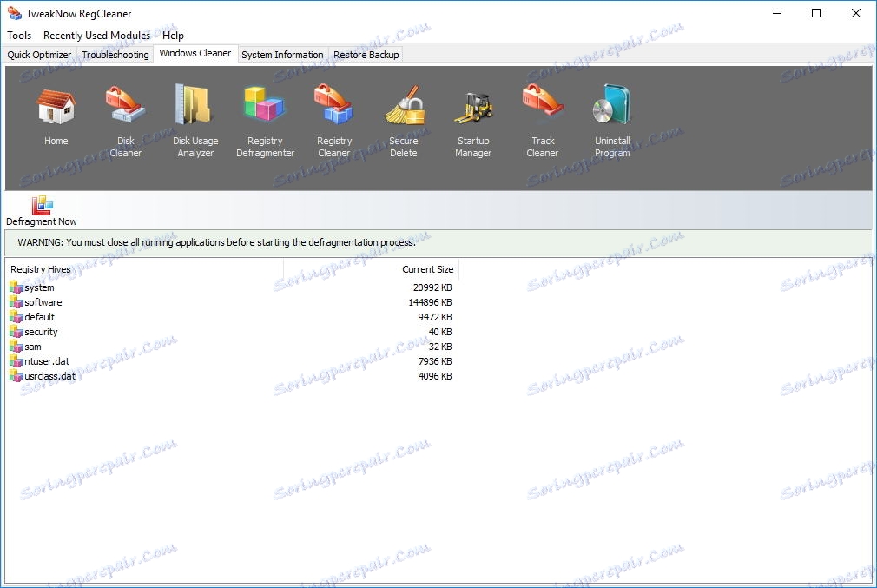The height and width of the screenshot is (588, 877).
Task: Select the 'software' hive row name
Action: coord(43,302)
